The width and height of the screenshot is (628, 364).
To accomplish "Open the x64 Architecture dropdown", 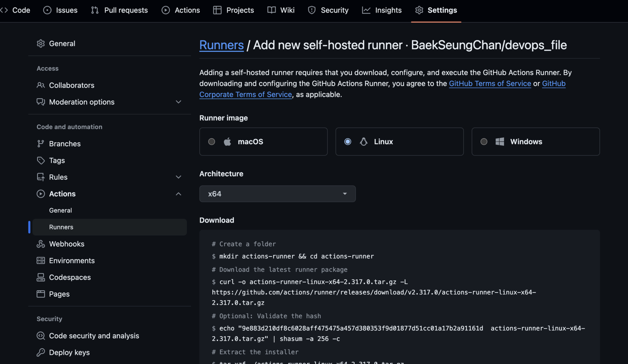I will (277, 194).
